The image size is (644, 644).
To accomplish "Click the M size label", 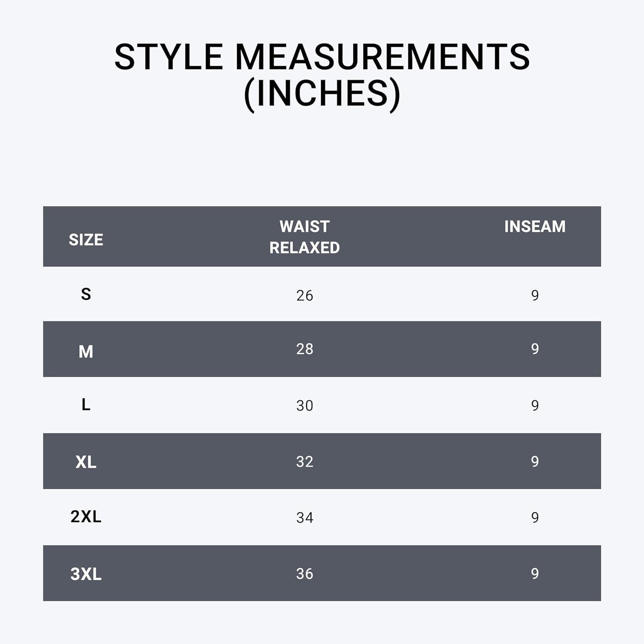I will tap(86, 352).
